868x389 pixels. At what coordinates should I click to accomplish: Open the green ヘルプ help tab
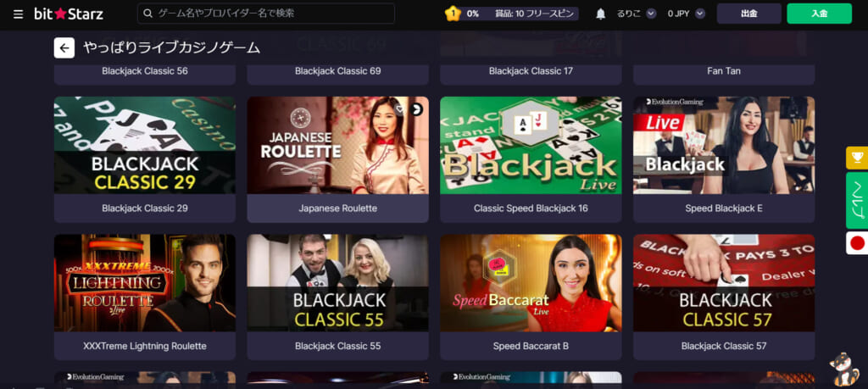click(x=857, y=200)
